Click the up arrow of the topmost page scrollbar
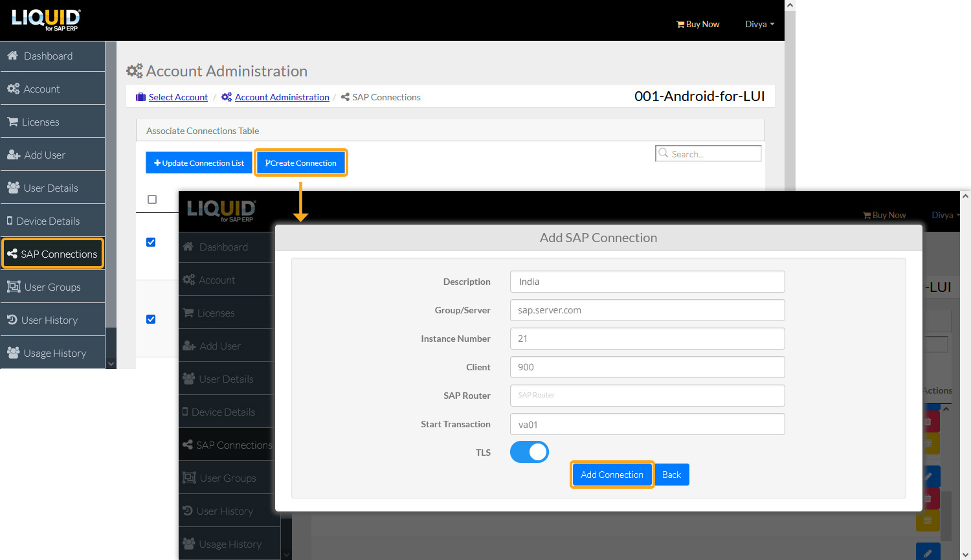Viewport: 971px width, 560px height. tap(789, 5)
